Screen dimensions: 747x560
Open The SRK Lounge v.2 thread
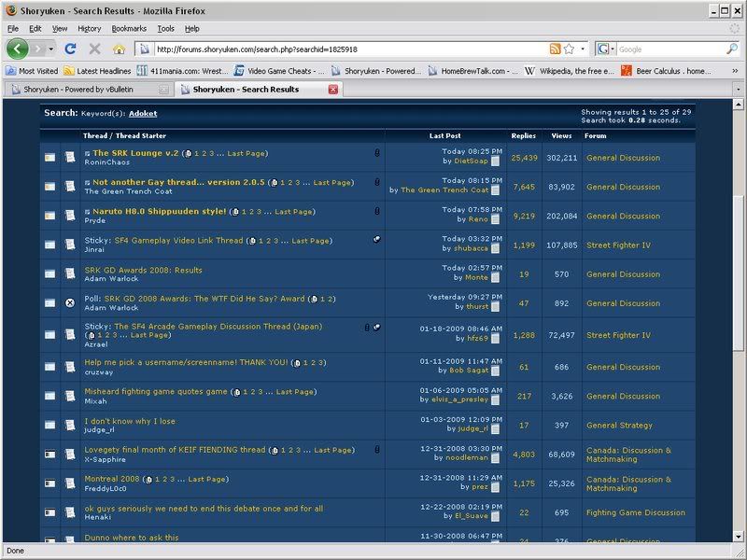tap(135, 153)
